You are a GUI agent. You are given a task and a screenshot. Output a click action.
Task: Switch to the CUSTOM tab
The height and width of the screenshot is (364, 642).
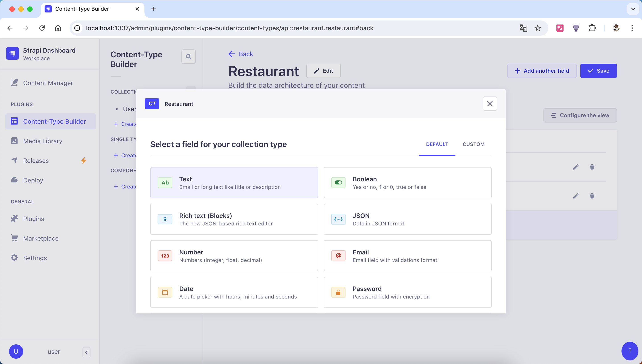pos(473,144)
